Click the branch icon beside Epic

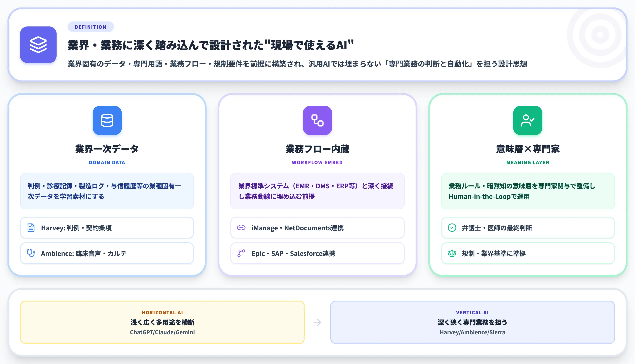click(x=241, y=253)
